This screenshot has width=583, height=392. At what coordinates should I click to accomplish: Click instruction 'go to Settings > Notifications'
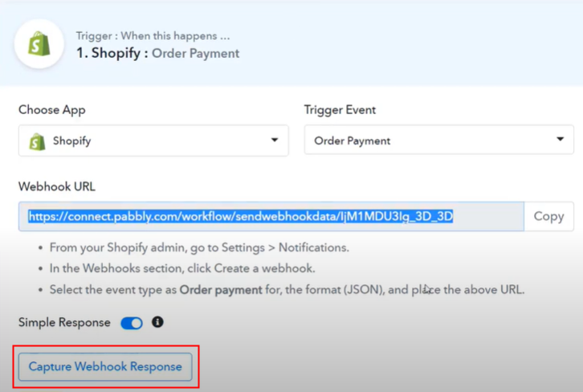pos(270,247)
